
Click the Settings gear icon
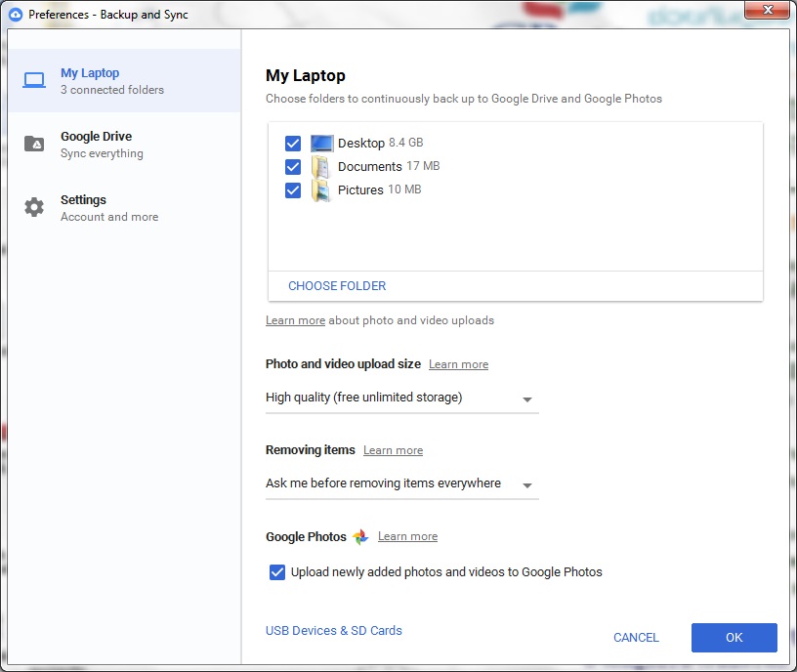34,207
